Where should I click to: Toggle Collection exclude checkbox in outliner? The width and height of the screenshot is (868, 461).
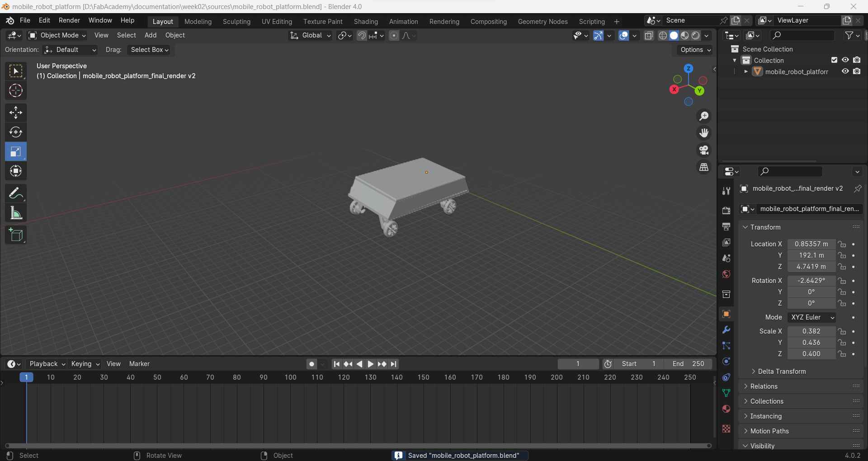[x=834, y=60]
